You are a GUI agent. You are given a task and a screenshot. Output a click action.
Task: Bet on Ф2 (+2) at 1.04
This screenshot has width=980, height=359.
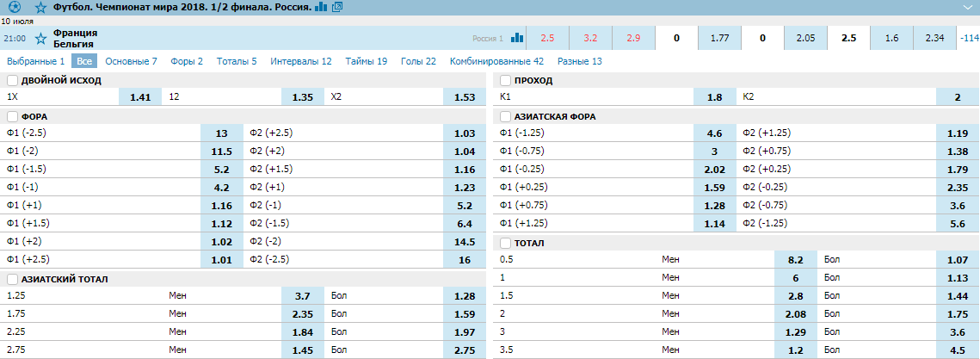[465, 152]
